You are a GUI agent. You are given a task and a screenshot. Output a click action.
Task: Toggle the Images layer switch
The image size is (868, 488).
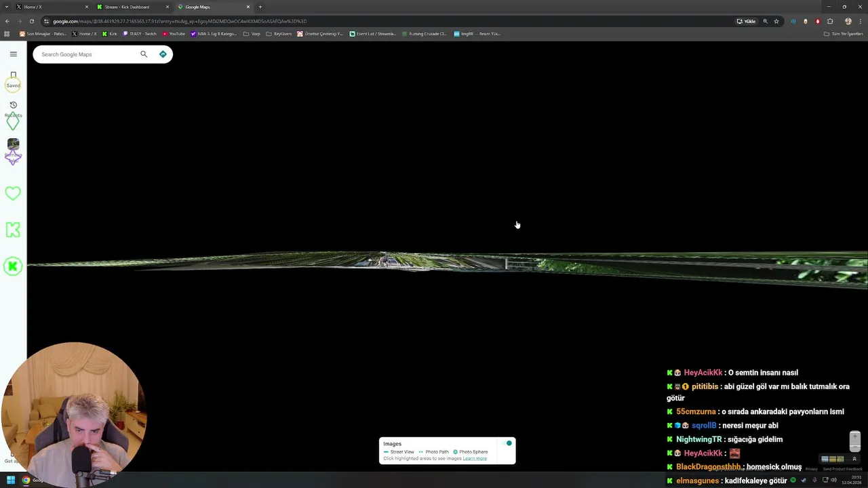click(507, 443)
